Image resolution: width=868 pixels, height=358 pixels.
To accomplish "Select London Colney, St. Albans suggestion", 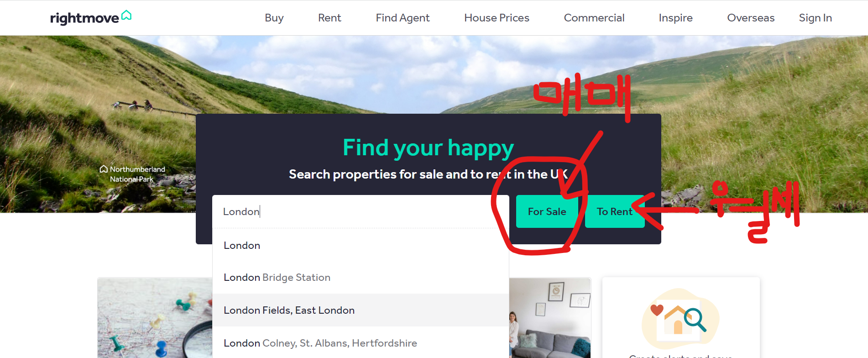I will pyautogui.click(x=361, y=343).
